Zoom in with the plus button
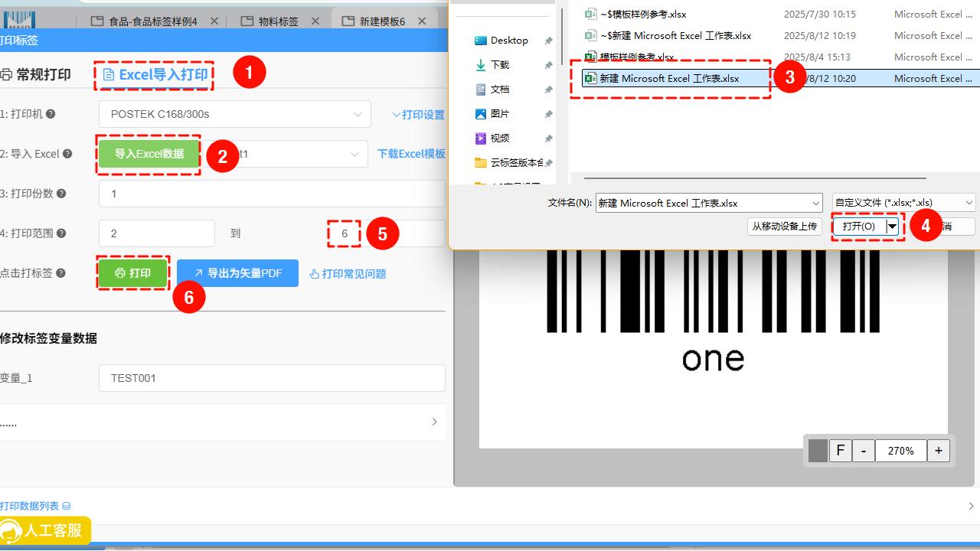 click(x=939, y=451)
